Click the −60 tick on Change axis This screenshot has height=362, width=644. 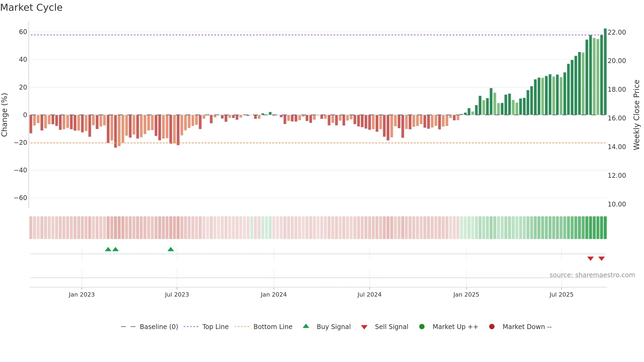(x=21, y=198)
